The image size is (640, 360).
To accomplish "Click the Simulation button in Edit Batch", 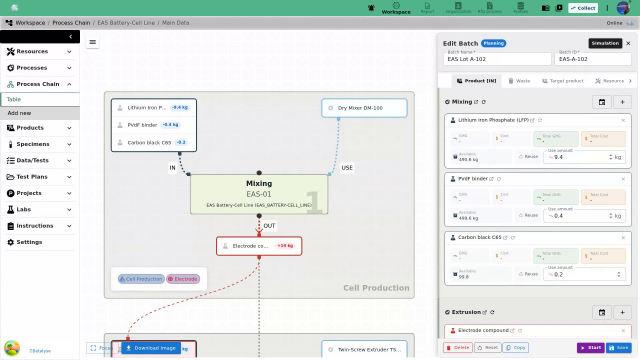I will point(605,43).
